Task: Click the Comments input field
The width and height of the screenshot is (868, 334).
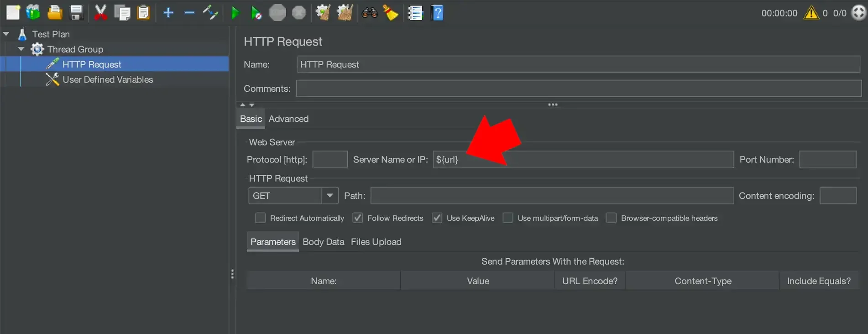Action: tap(579, 89)
